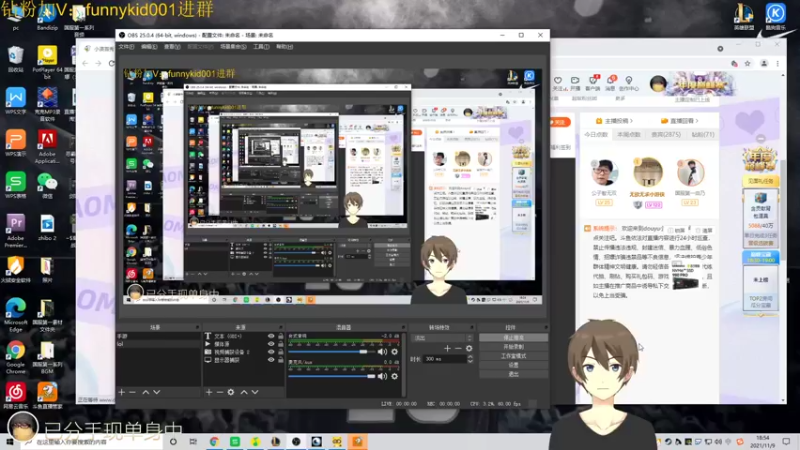Open 查看(V) menu in OBS
This screenshot has height=450, width=800.
pyautogui.click(x=172, y=46)
